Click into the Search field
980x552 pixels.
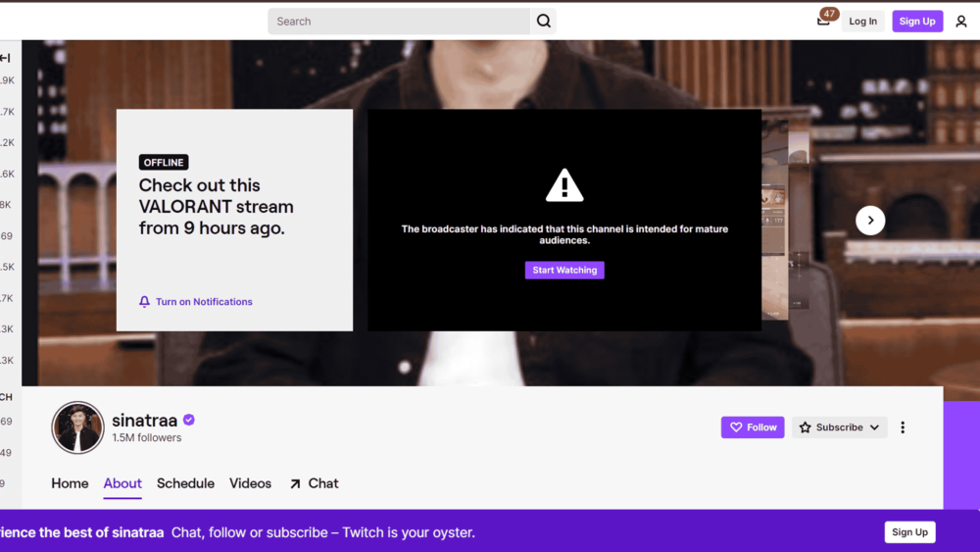tap(399, 22)
